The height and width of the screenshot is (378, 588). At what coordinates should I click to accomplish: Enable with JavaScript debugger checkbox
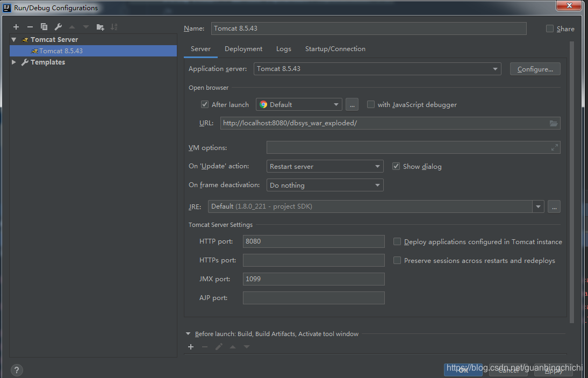click(370, 105)
